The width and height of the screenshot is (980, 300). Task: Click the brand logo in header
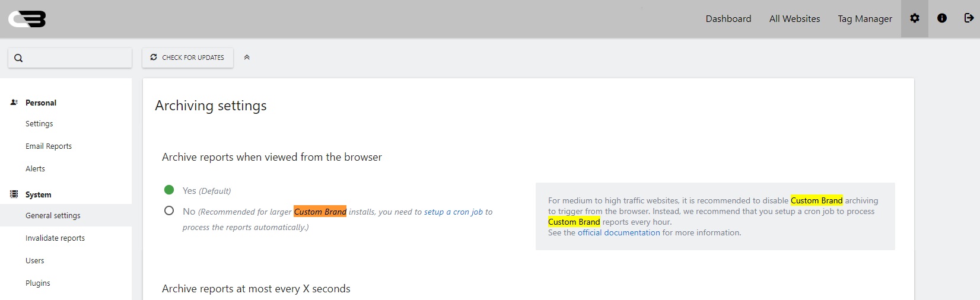tap(27, 19)
